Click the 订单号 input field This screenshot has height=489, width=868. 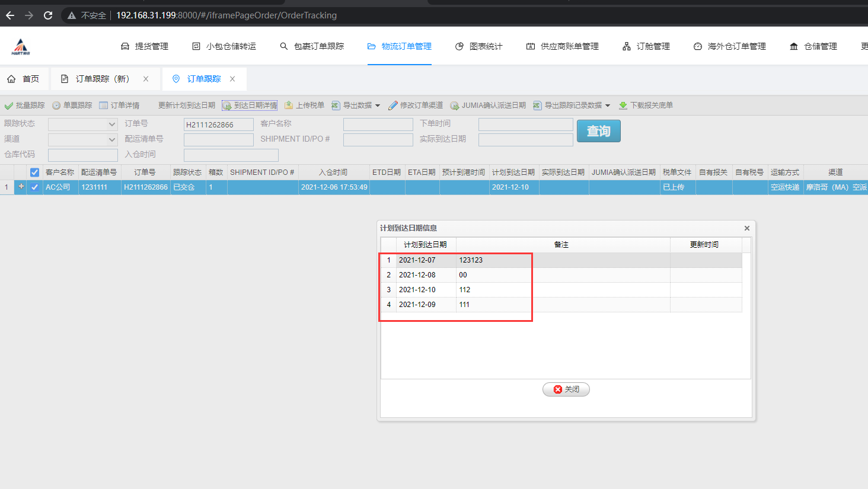point(218,124)
